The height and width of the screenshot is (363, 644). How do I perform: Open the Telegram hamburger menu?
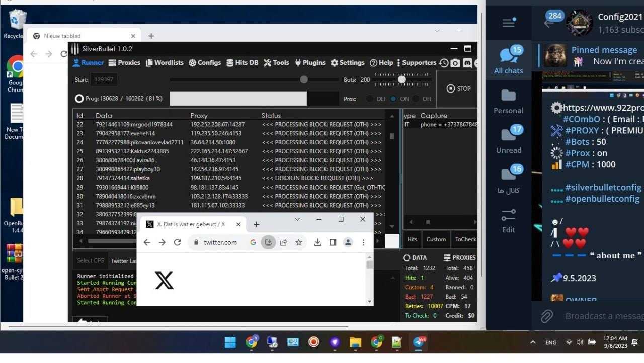(x=509, y=22)
